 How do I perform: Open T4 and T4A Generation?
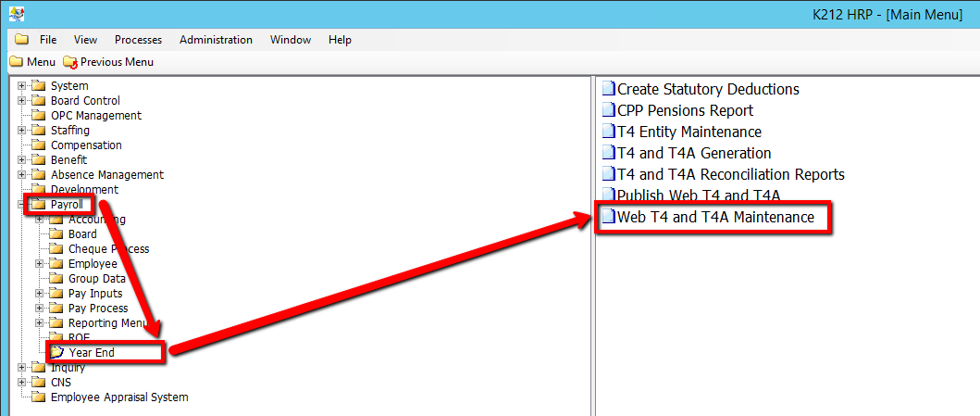pyautogui.click(x=694, y=154)
